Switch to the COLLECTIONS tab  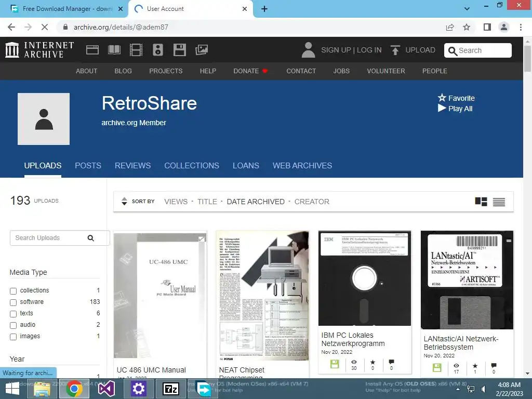pyautogui.click(x=192, y=166)
